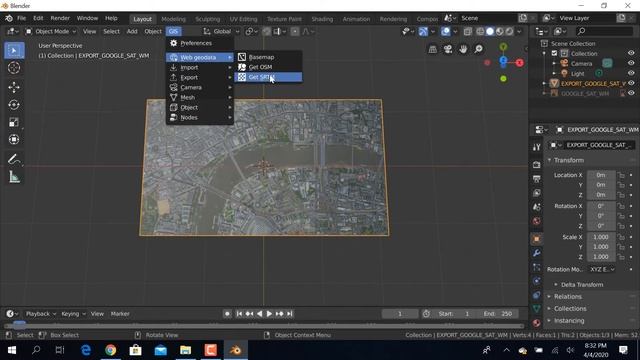Switch to rendered viewport shading
The height and width of the screenshot is (360, 640).
click(509, 31)
